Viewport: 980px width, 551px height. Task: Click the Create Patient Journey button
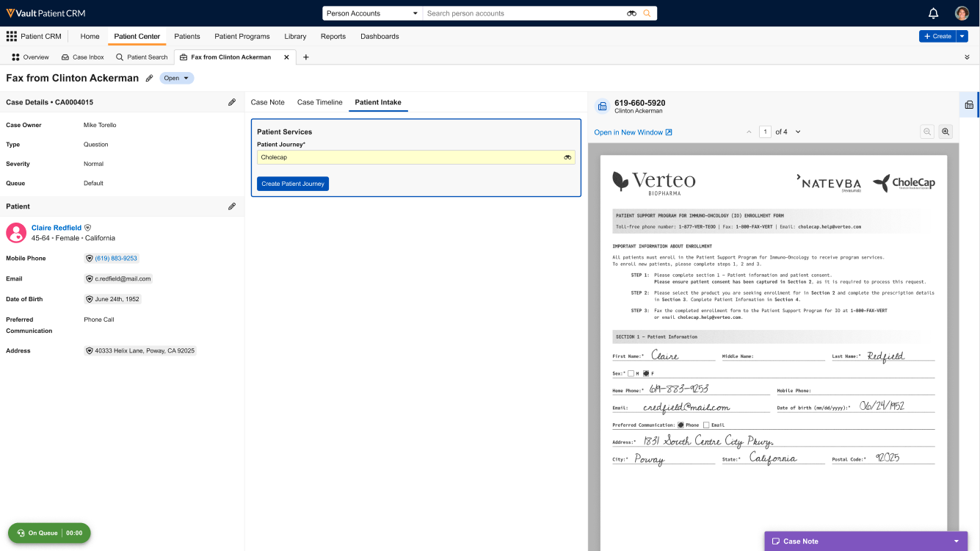coord(292,184)
